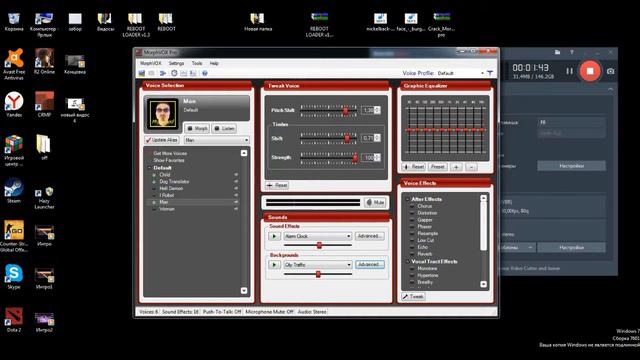Play the Alarm Clock sound effect
The image size is (640, 360).
(274, 236)
